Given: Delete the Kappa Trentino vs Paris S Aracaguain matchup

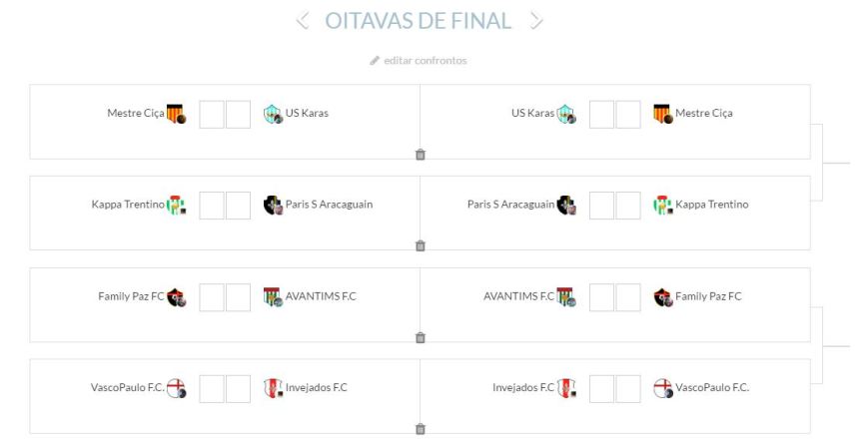Looking at the screenshot, I should point(421,245).
